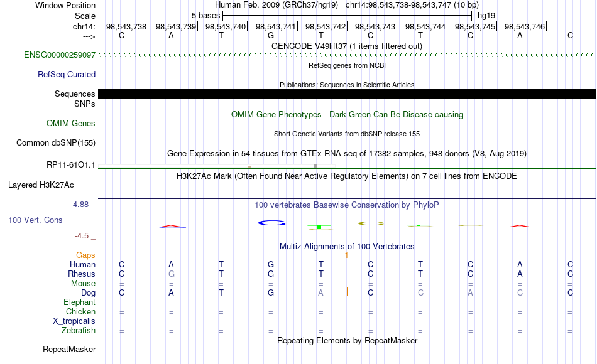Viewport: 597px width, 364px height.
Task: Click the Scale label on the left
Action: (85, 16)
